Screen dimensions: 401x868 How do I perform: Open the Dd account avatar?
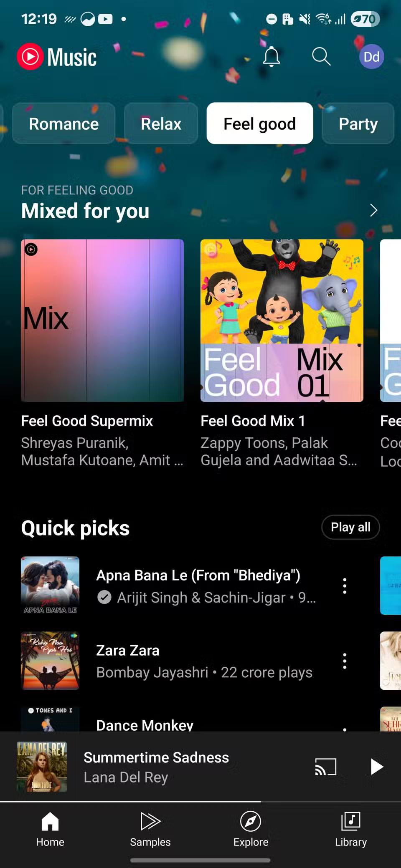click(x=371, y=56)
